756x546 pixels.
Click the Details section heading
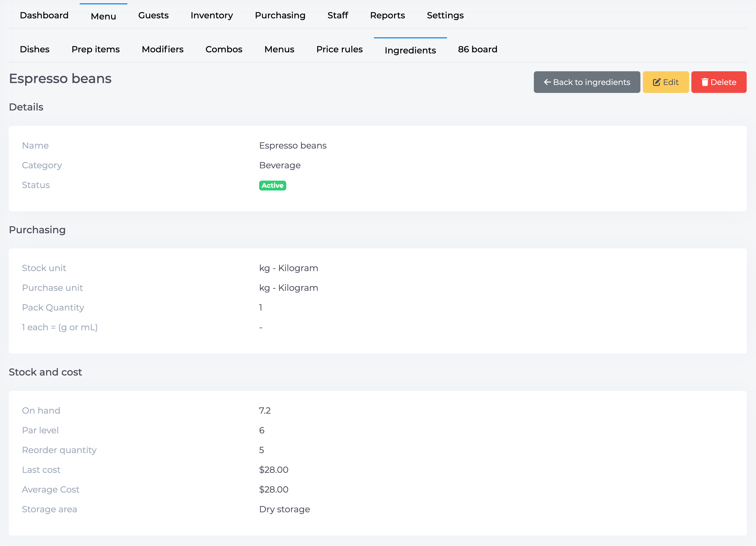26,107
